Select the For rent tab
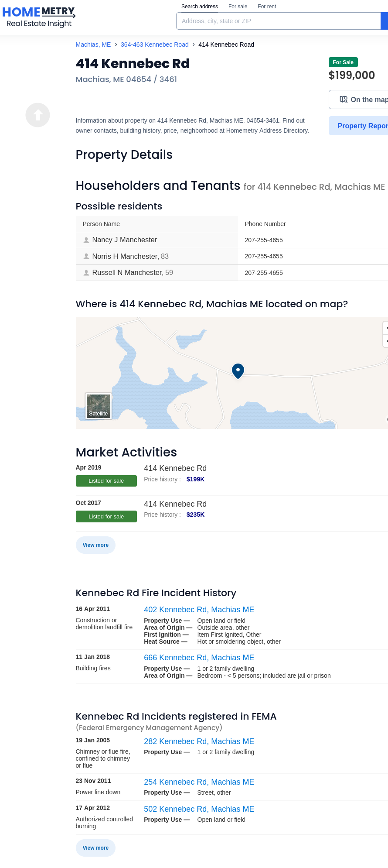 point(267,7)
